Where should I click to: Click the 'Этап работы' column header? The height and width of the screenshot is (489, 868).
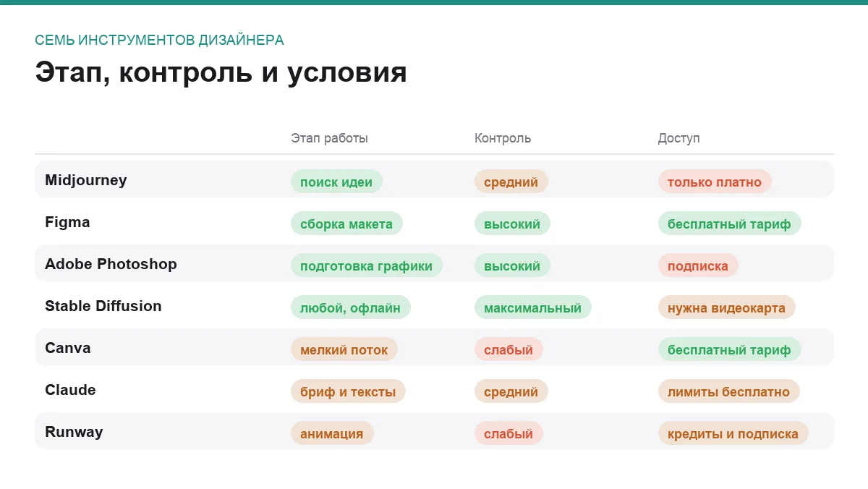tap(329, 138)
